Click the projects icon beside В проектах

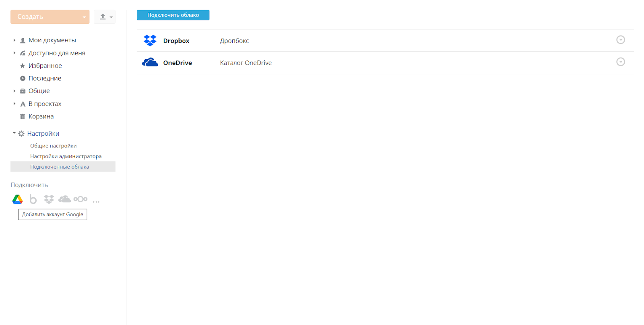tap(23, 104)
